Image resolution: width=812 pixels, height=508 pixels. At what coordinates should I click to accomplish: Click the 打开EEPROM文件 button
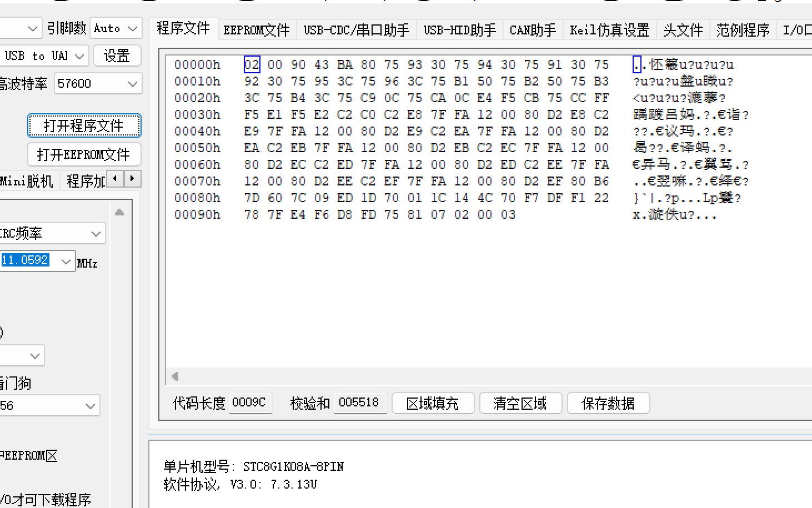tap(84, 154)
